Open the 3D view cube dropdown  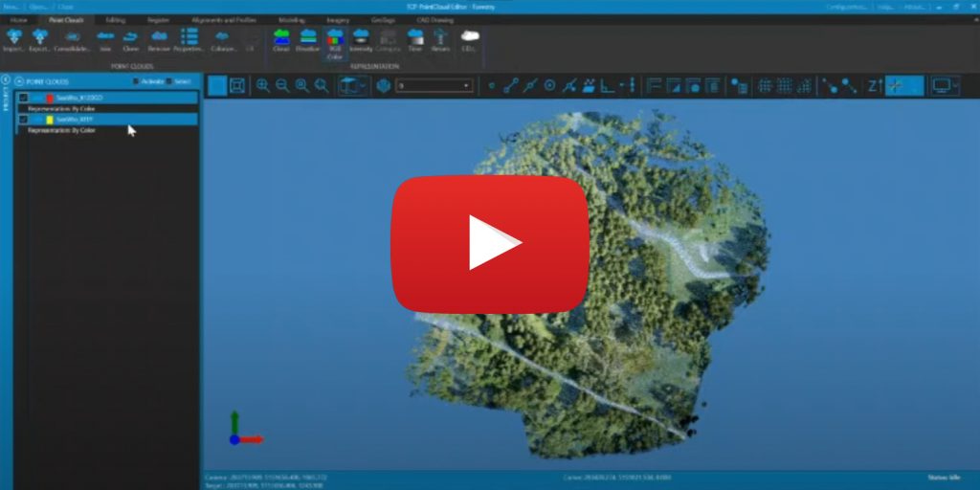(x=362, y=85)
